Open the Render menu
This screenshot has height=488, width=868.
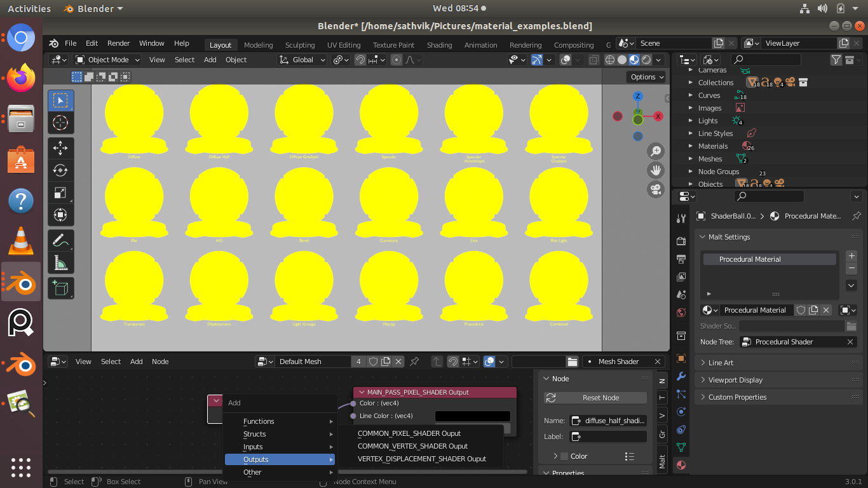[x=118, y=43]
